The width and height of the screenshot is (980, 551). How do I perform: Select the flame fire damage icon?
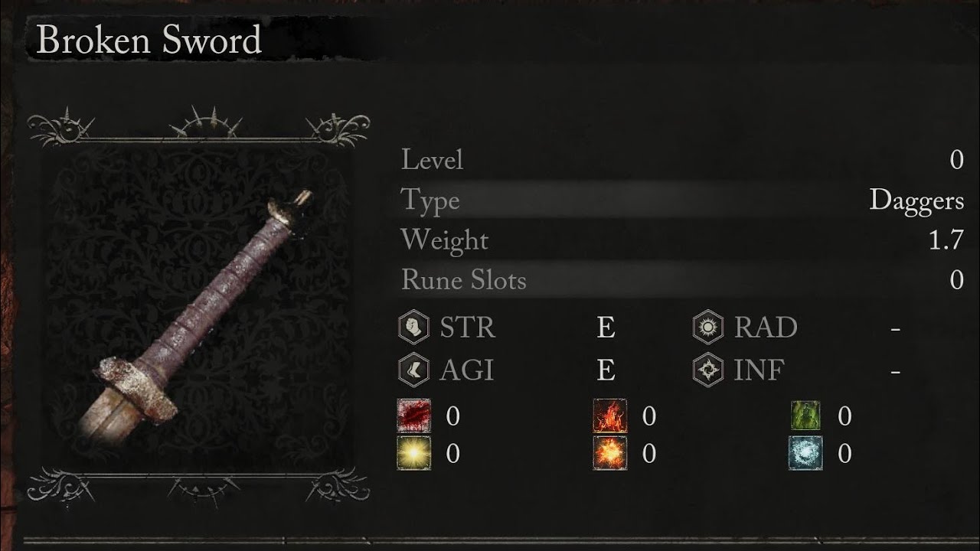(x=610, y=416)
